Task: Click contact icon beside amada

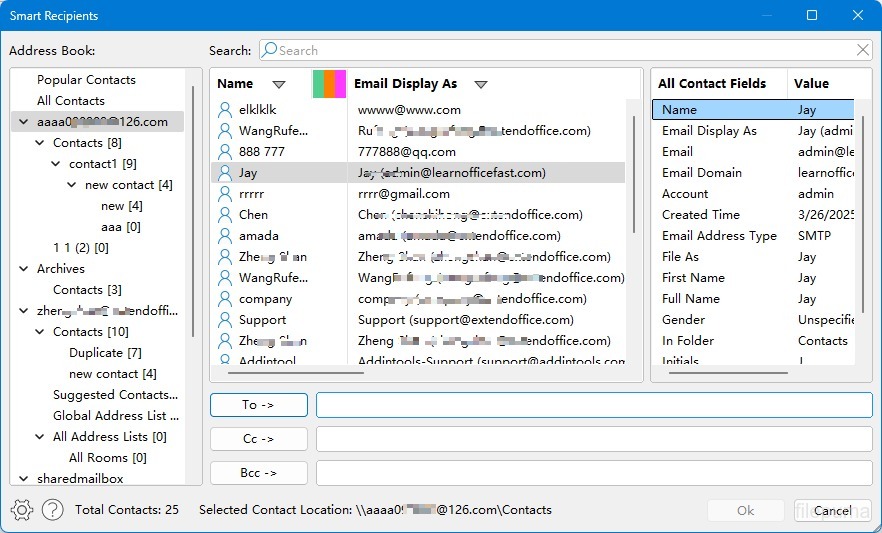Action: pyautogui.click(x=225, y=236)
